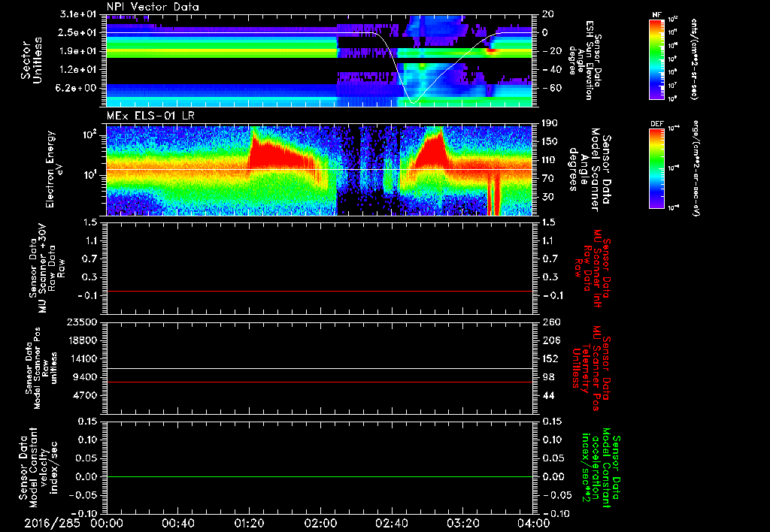This screenshot has width=770, height=532.
Task: Click the "03:20" time axis label
Action: (462, 523)
